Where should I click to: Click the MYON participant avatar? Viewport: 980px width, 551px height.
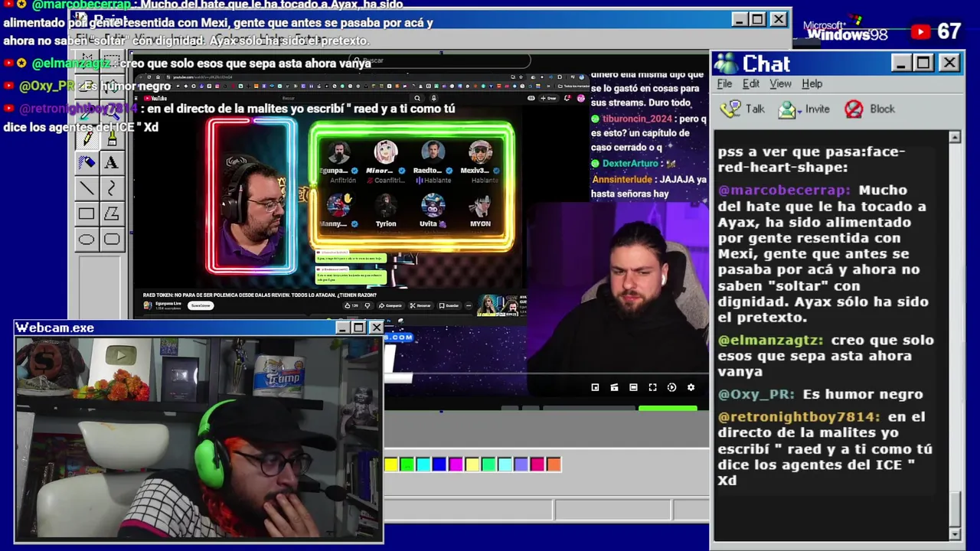[480, 205]
